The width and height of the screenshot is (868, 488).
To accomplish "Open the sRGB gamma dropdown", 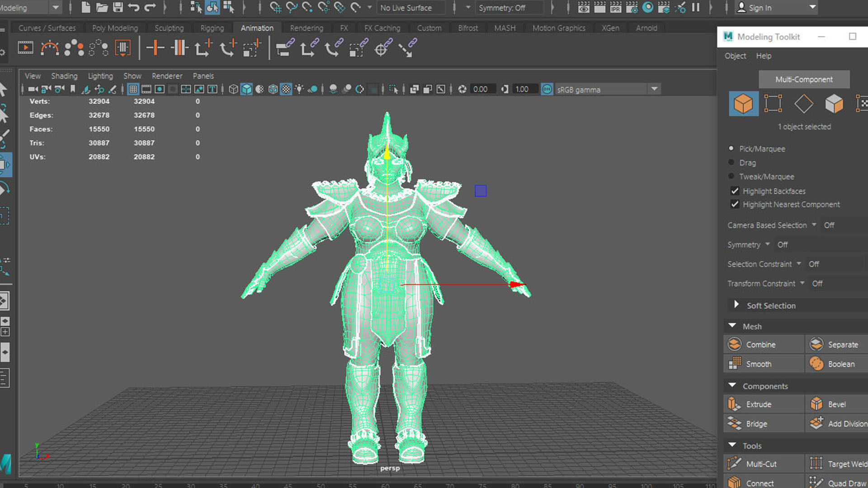I will 654,89.
